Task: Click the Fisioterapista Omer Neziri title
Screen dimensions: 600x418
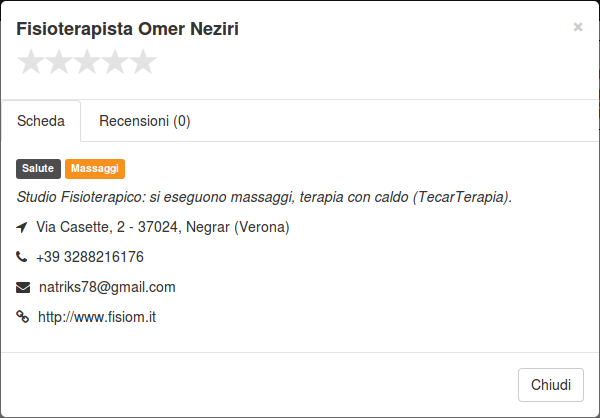Action: [127, 29]
